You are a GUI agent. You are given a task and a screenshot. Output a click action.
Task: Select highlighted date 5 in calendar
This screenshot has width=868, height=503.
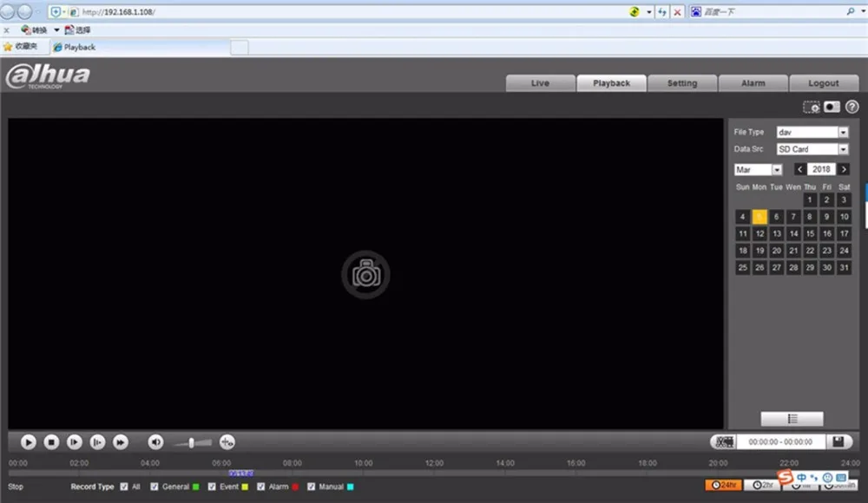point(759,217)
